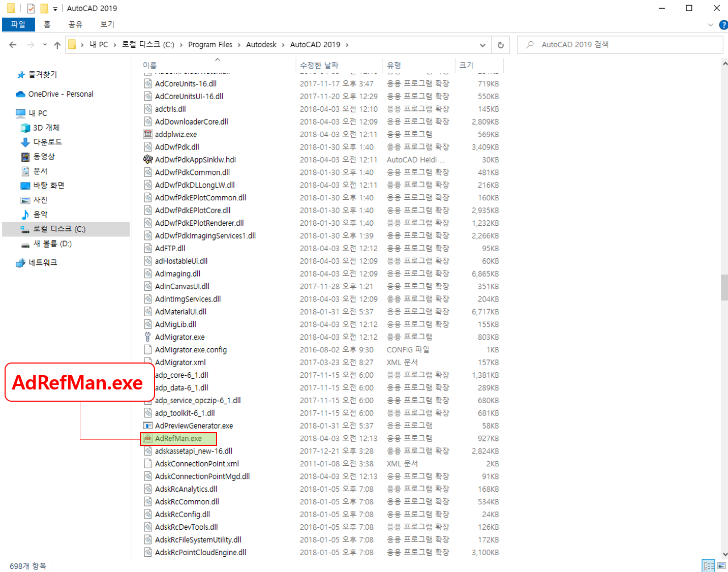Screen dimensions: 728x572
Task: Click the Properties checkmark quick access icon
Action: click(31, 9)
